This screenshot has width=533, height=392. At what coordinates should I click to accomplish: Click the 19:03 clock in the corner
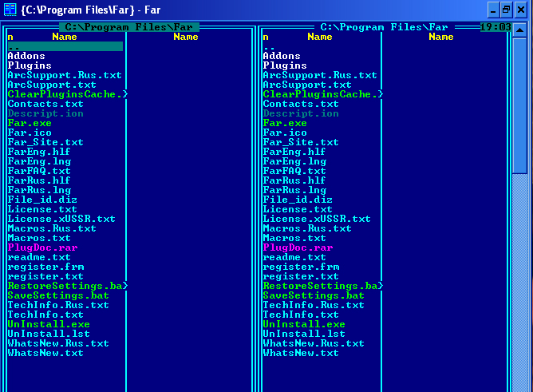495,27
